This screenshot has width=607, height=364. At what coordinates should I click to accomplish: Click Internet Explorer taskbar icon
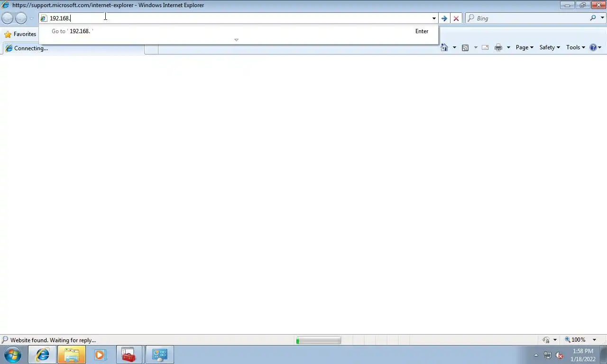[43, 355]
